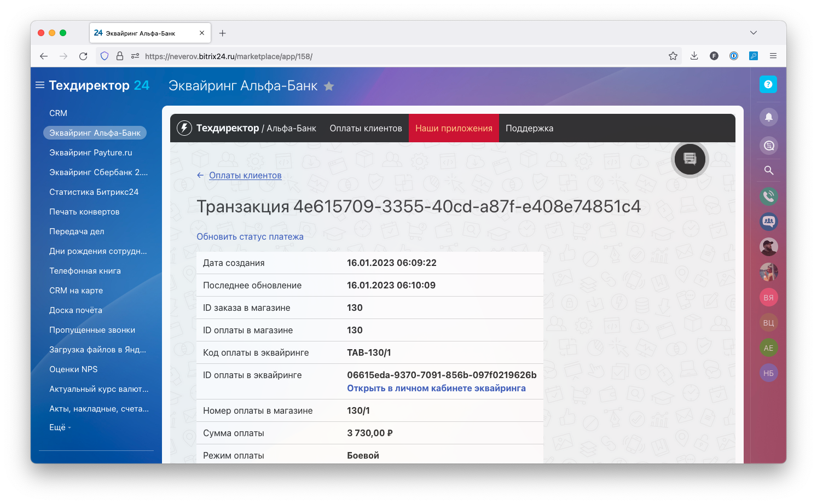Switch to the Наши приложения tab
This screenshot has height=504, width=817.
tap(454, 128)
